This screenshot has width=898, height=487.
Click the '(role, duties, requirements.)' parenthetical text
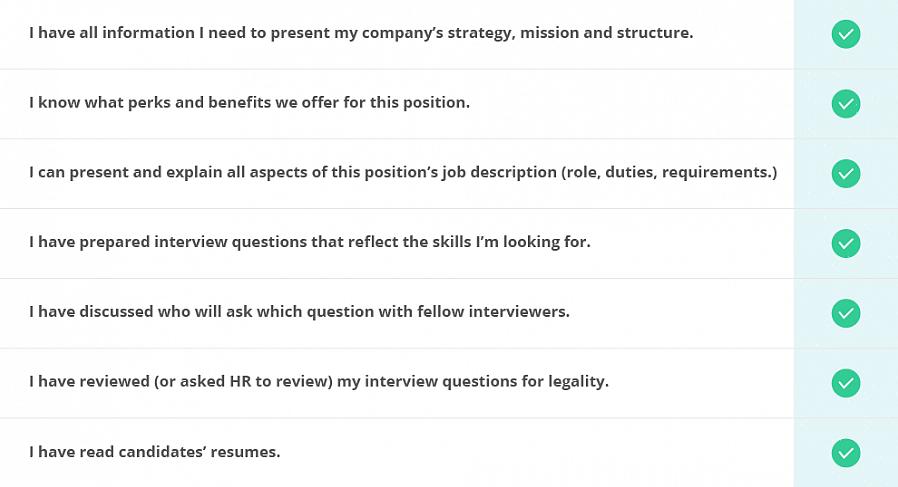669,172
